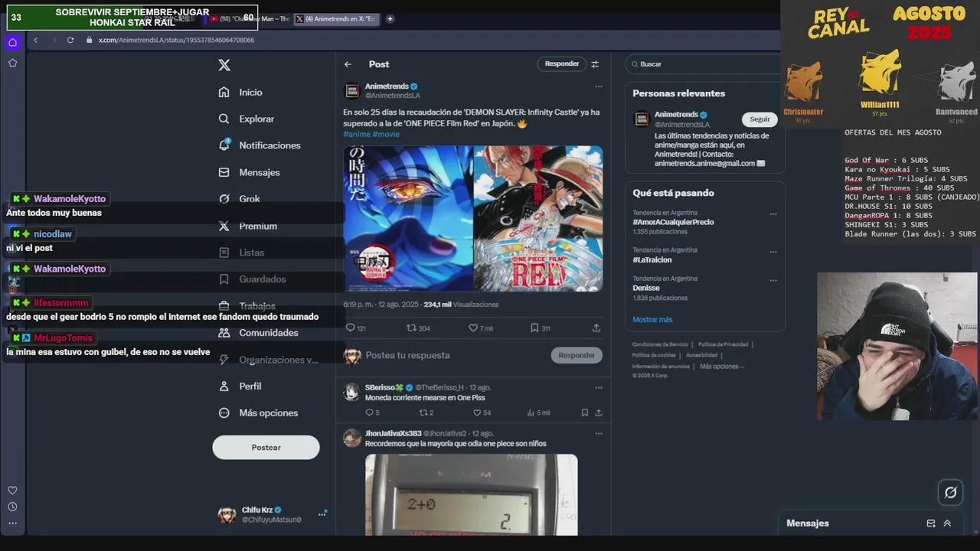Screen dimensions: 980x551
Task: Open Guardados in X sidebar
Action: 252,279
